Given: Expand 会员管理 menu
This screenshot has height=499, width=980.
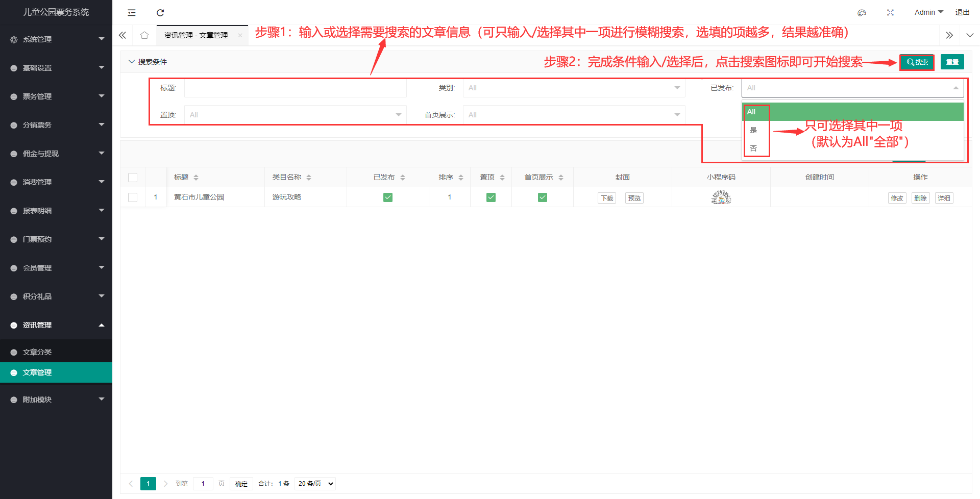Looking at the screenshot, I should click(56, 268).
